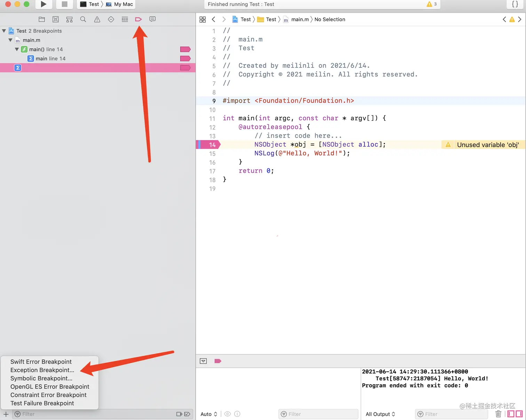Toggle show only enabled breakpoints filter
The height and width of the screenshot is (420, 526).
180,414
